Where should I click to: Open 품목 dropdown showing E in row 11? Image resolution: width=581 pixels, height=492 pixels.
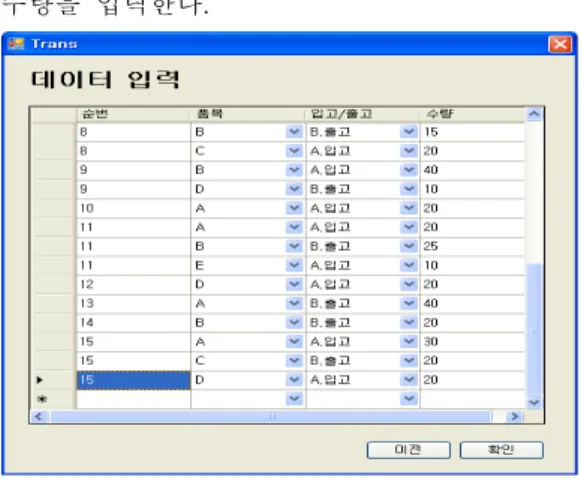[294, 265]
